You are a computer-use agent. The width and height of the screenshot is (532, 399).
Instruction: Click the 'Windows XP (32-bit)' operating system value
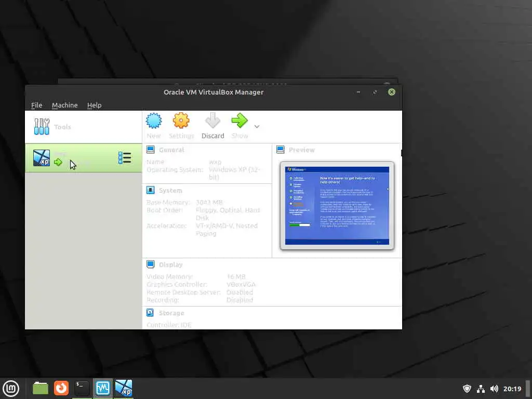coord(234,173)
